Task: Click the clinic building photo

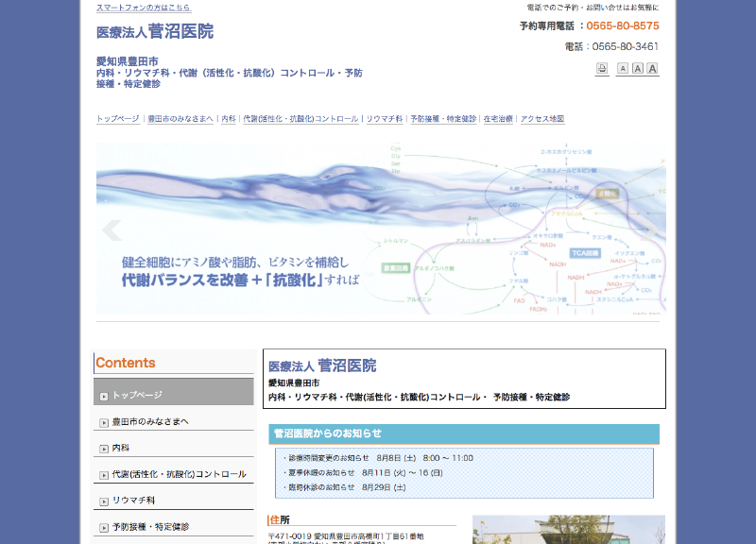Action: [x=569, y=530]
